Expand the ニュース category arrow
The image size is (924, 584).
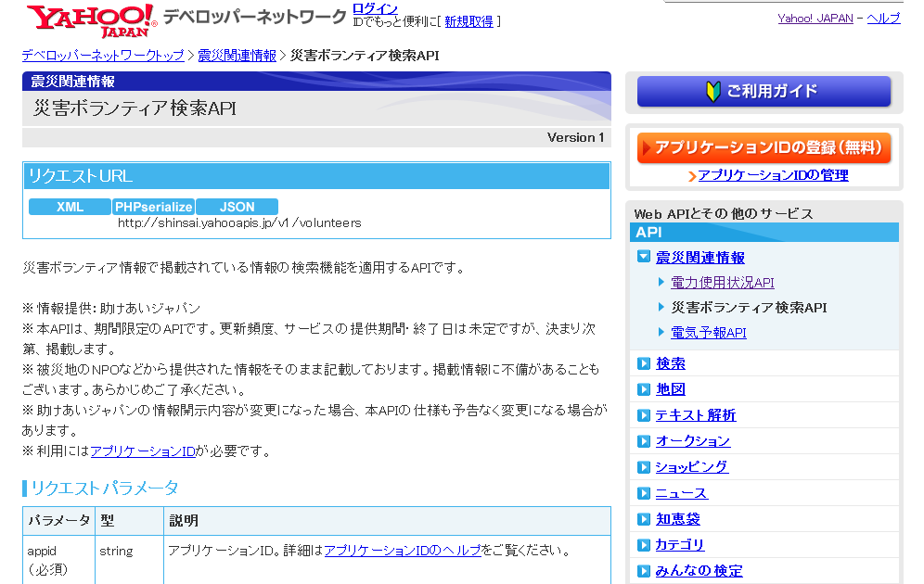[x=644, y=493]
